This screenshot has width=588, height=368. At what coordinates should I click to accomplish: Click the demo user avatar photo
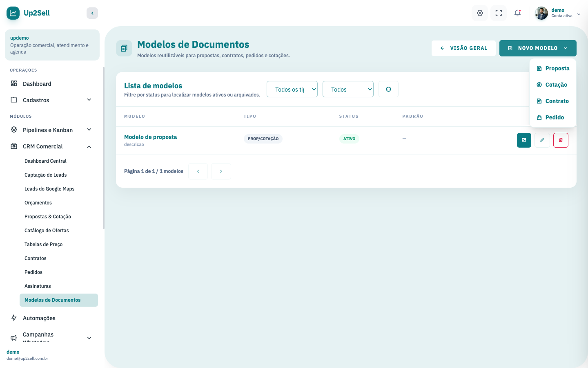[x=542, y=13]
